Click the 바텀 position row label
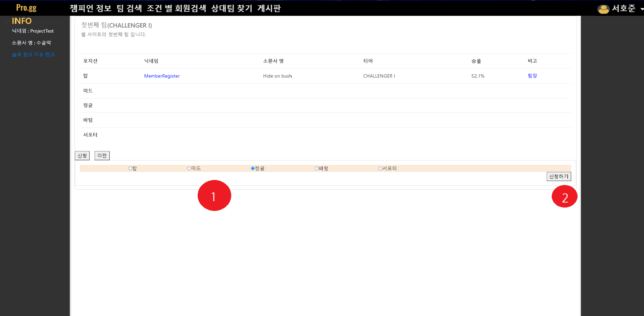Viewport: 644px width, 316px height. point(88,120)
